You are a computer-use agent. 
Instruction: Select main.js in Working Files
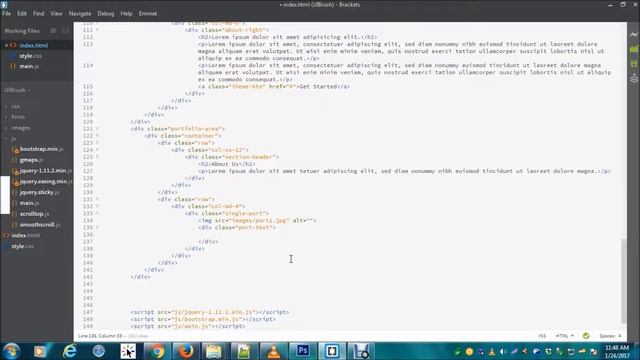coord(29,66)
